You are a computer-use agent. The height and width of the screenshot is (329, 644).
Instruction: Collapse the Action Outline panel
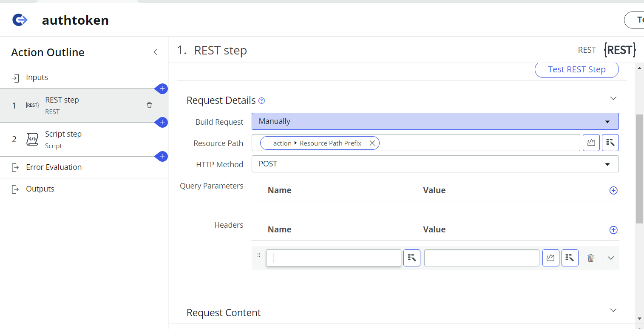156,51
